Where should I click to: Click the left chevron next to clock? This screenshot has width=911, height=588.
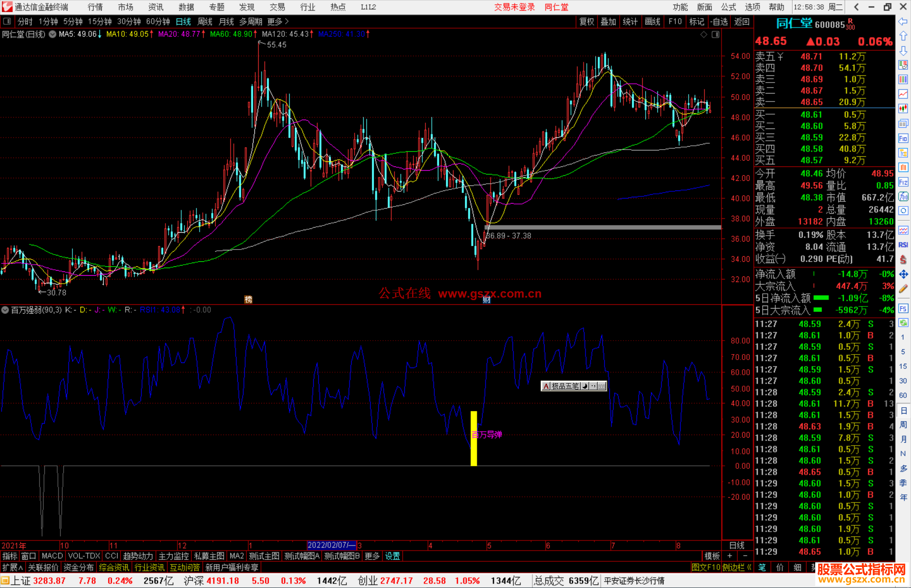856,7
